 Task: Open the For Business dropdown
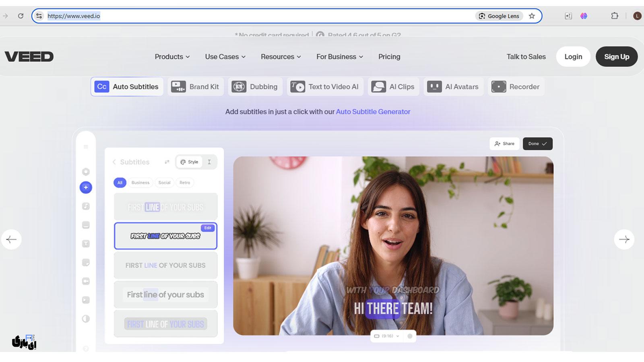point(339,57)
